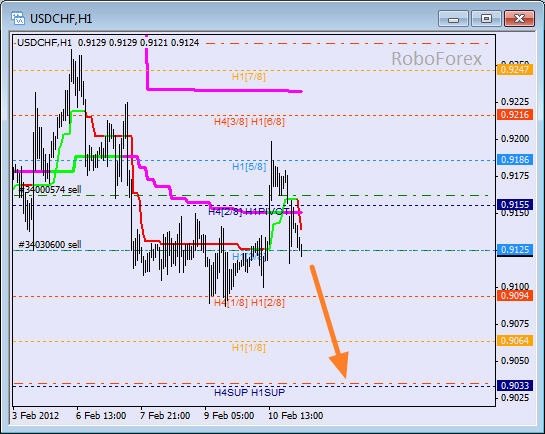Click the H4SUP H1SUP level label
Image resolution: width=545 pixels, height=434 pixels.
tap(250, 393)
